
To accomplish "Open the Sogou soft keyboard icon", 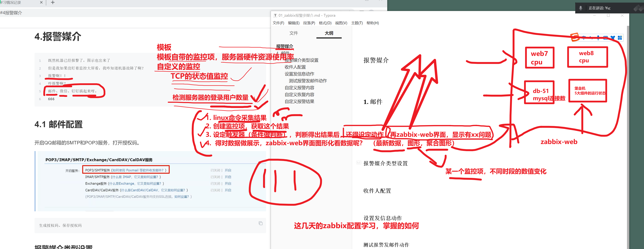I will pyautogui.click(x=605, y=38).
